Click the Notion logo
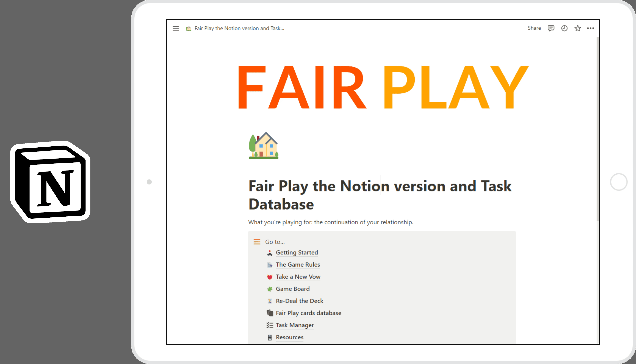 click(x=50, y=182)
